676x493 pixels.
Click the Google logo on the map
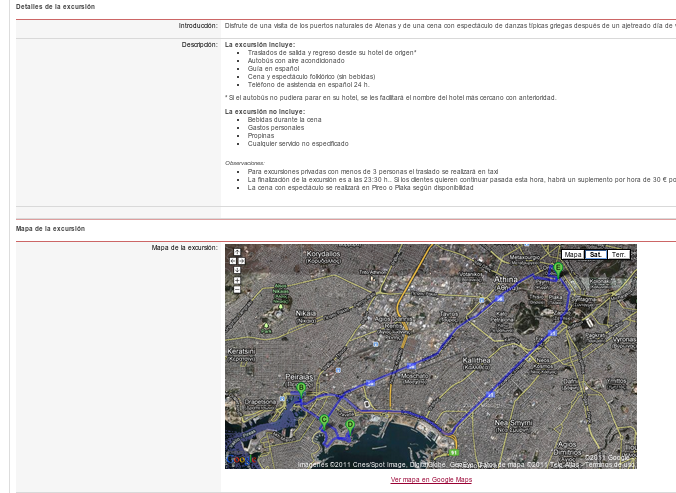240,460
